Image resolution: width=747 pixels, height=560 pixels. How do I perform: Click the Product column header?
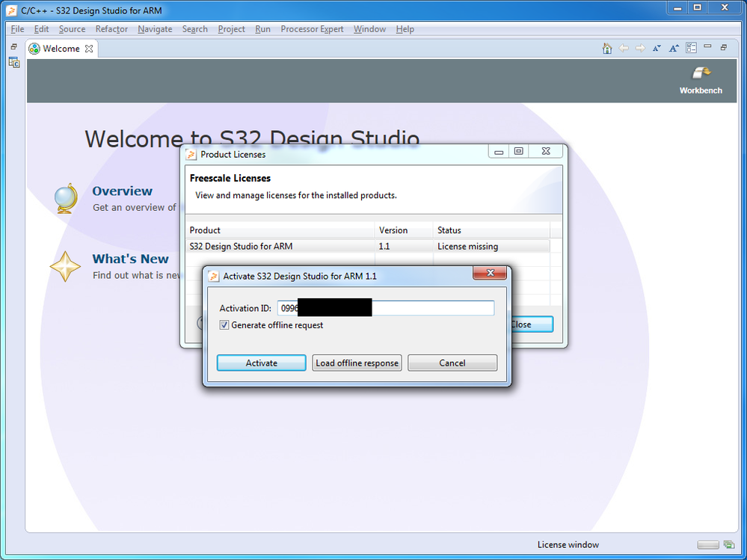tap(280, 230)
